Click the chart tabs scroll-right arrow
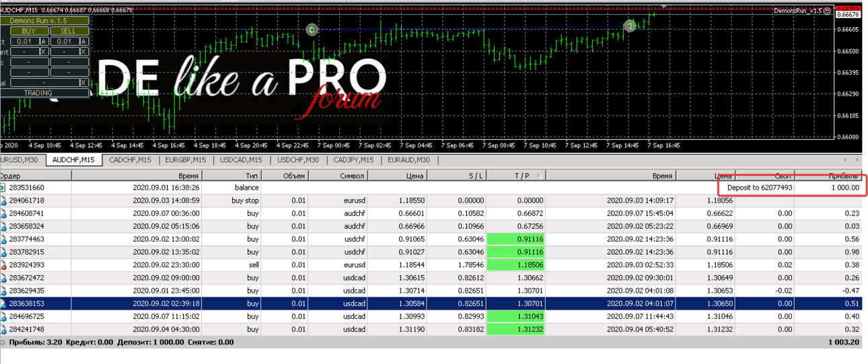The height and width of the screenshot is (364, 868). [x=857, y=160]
